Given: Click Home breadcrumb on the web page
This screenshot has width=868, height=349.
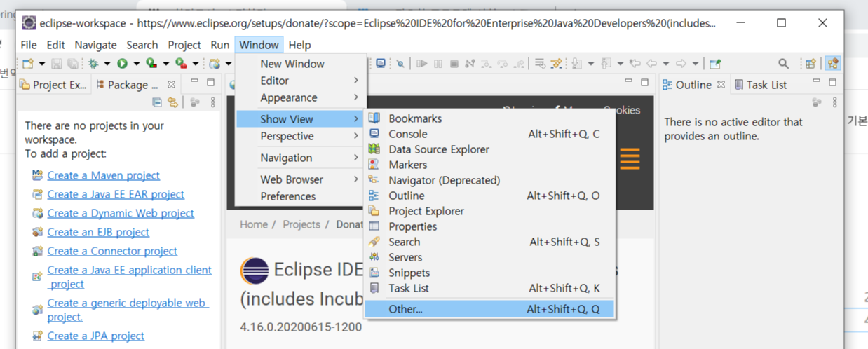Looking at the screenshot, I should point(254,224).
